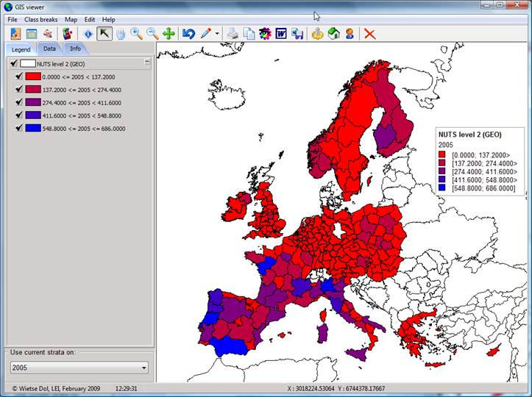
Task: Click the green four-way arrows icon
Action: (x=169, y=33)
